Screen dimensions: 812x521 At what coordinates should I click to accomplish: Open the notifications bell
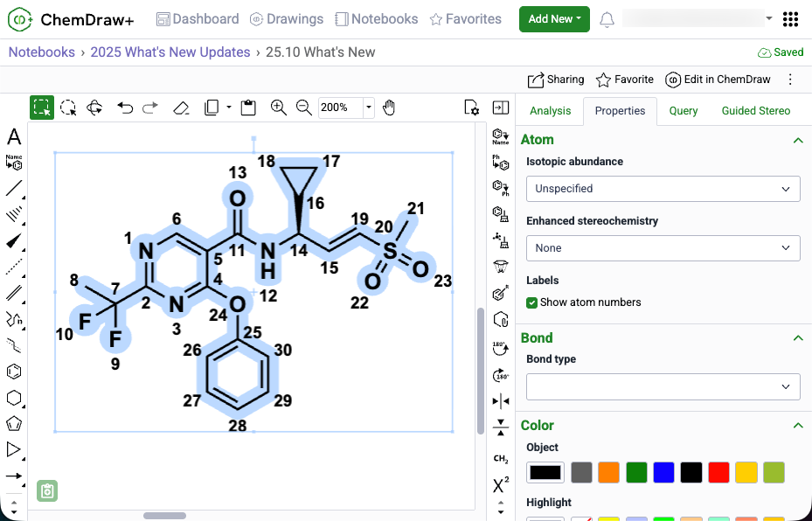click(607, 19)
